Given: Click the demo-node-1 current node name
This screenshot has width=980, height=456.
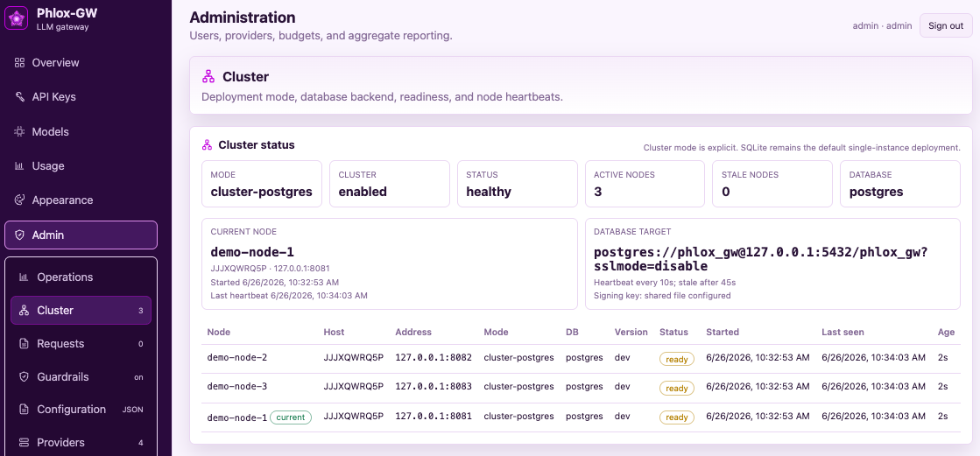Looking at the screenshot, I should click(x=252, y=252).
